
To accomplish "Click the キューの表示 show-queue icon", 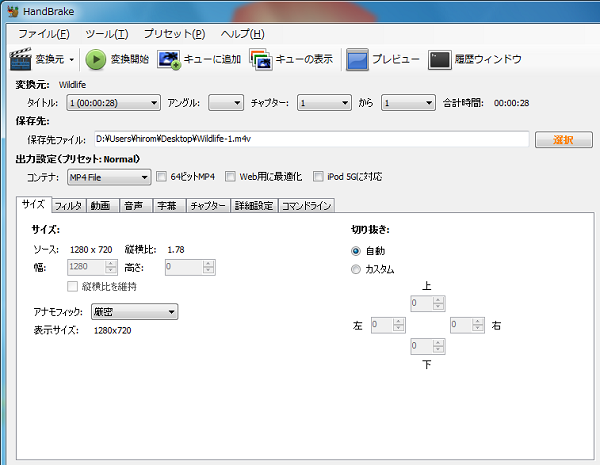I will coord(261,59).
